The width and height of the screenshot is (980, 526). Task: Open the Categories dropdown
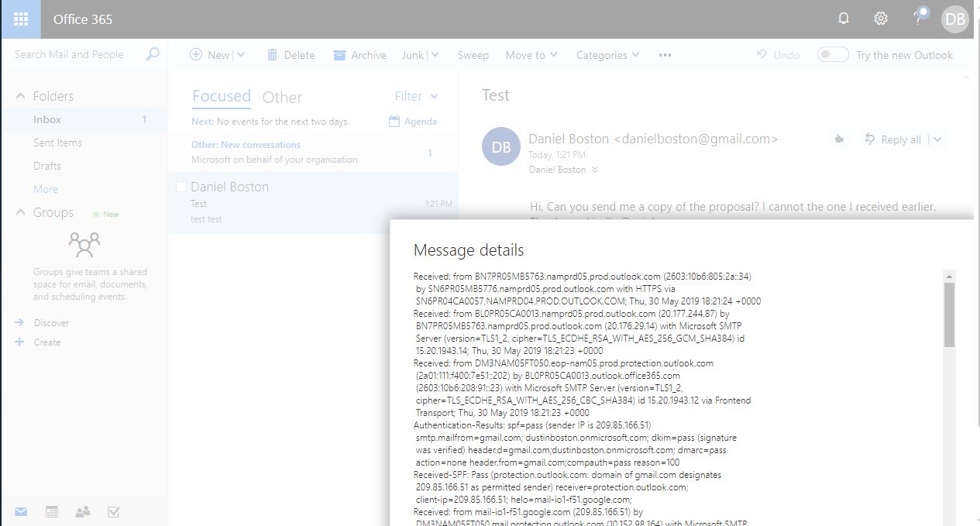coord(607,55)
